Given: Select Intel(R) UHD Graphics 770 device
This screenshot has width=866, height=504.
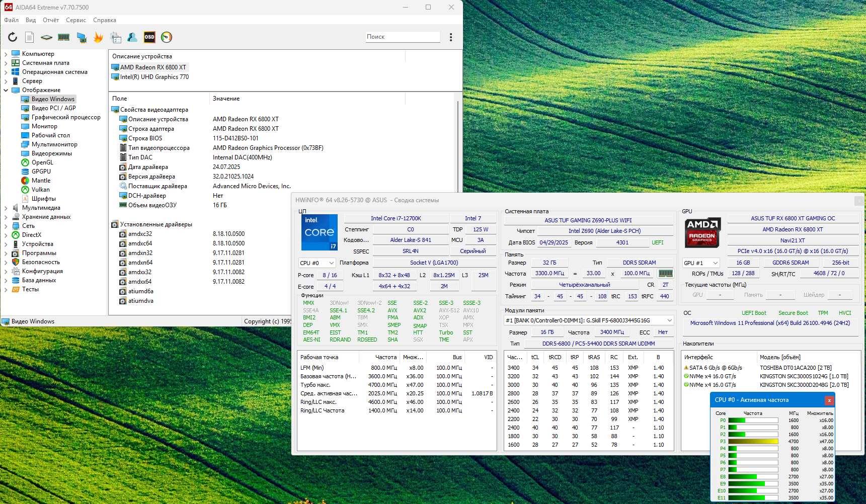Looking at the screenshot, I should 154,77.
